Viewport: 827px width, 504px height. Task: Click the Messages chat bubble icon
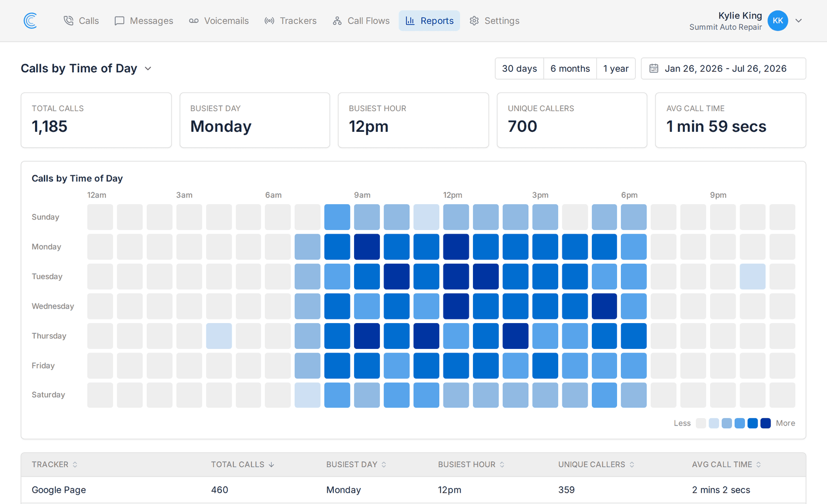(x=119, y=21)
